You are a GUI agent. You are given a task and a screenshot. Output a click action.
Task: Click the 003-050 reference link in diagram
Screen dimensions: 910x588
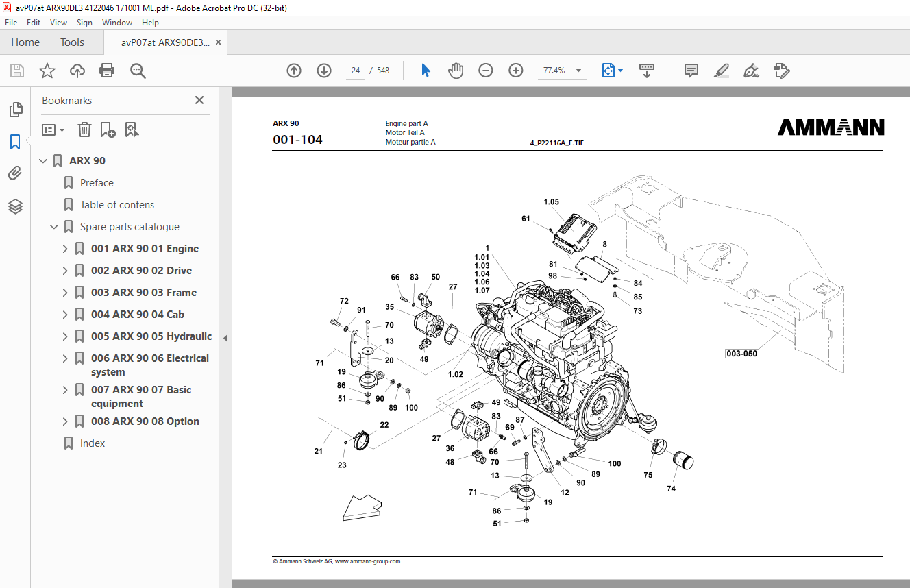point(742,354)
